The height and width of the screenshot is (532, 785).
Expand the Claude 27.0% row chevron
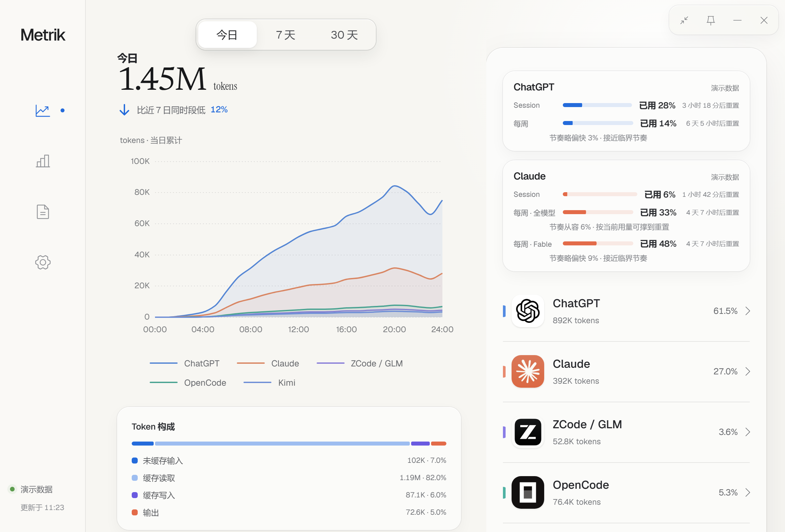[x=748, y=371]
